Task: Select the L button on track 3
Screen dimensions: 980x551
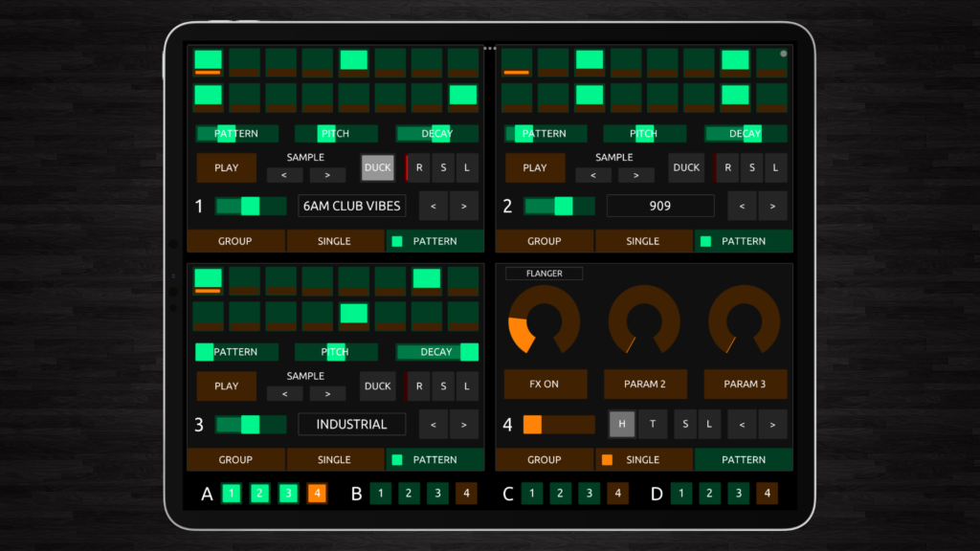Action: click(465, 386)
